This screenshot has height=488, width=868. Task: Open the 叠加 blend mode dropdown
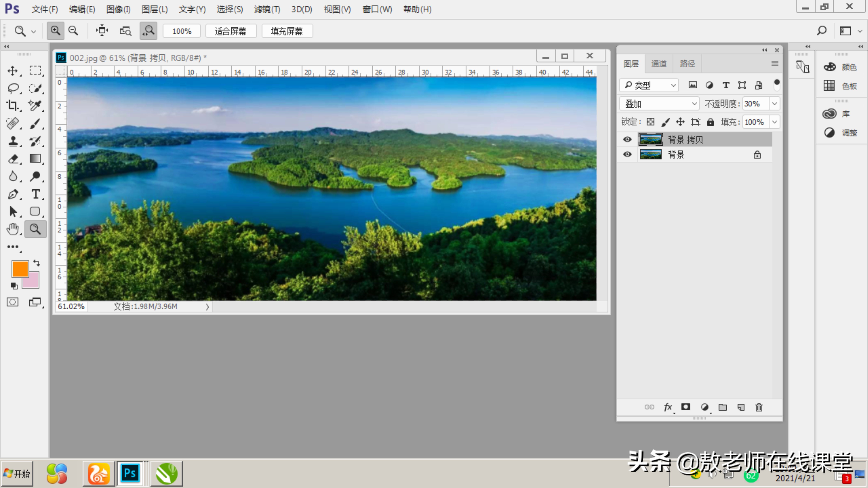(x=659, y=104)
